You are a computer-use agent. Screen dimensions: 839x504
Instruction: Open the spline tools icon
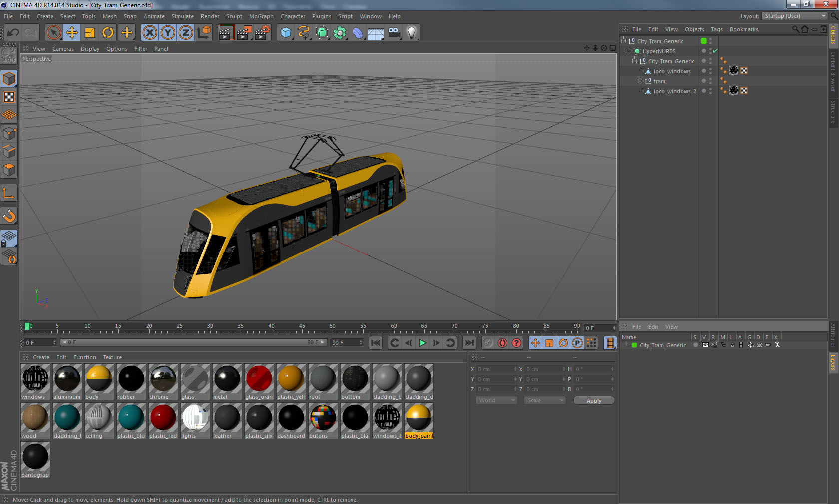tap(304, 33)
